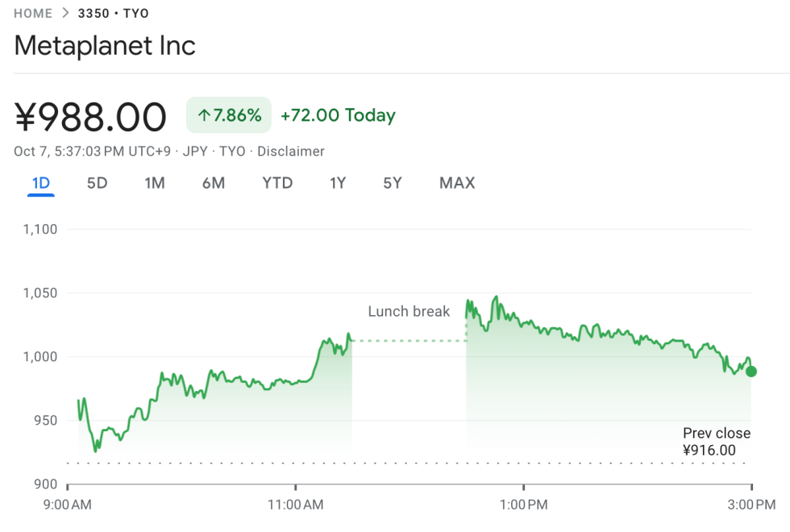Viewport: 790px width, 532px height.
Task: Click the green end-of-day price dot
Action: [x=751, y=372]
